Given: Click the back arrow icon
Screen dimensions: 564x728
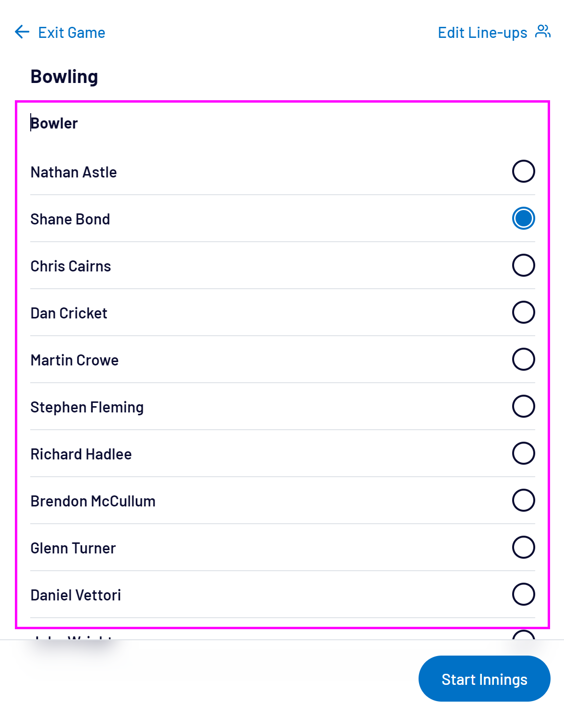Looking at the screenshot, I should pyautogui.click(x=22, y=32).
